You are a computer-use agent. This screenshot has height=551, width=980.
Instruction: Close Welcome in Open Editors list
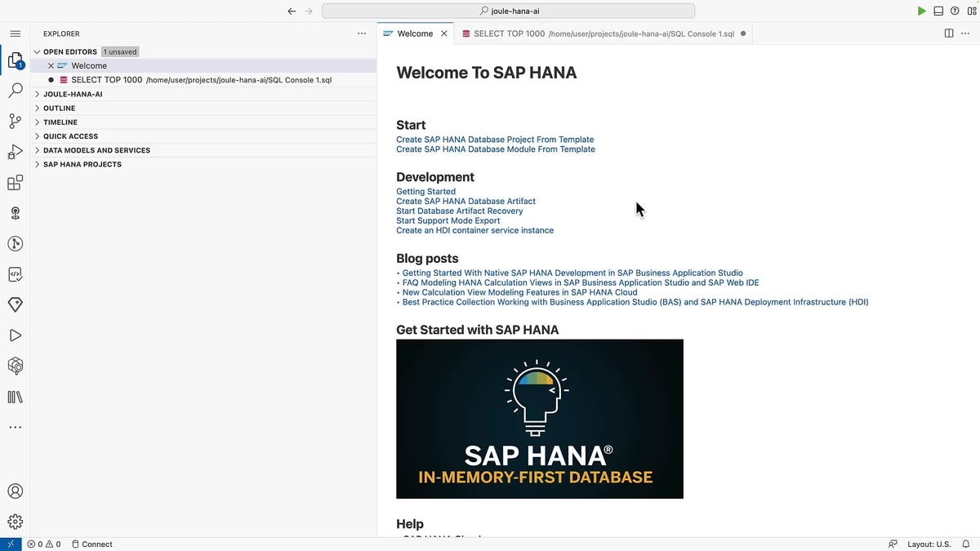(x=51, y=65)
